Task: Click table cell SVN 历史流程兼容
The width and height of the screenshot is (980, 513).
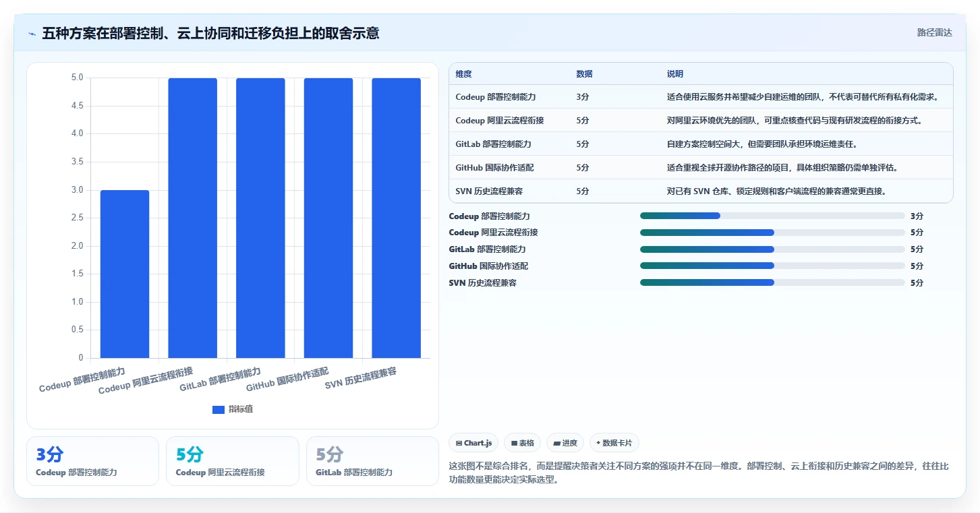Action: 489,191
